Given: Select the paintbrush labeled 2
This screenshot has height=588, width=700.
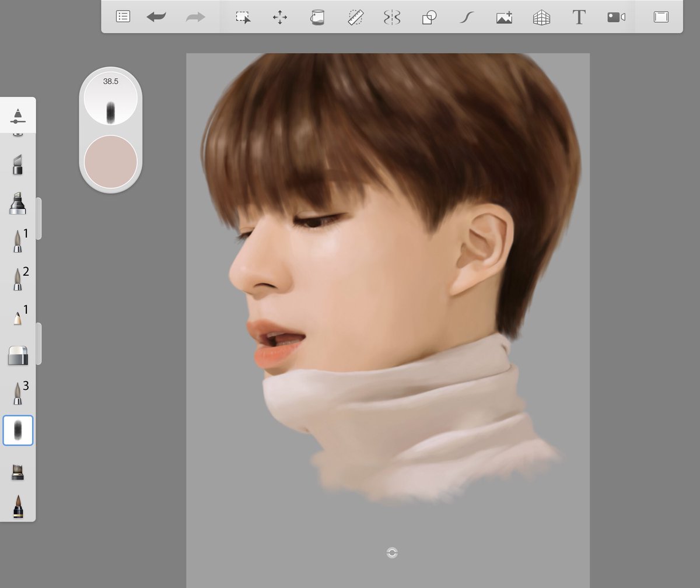Looking at the screenshot, I should coord(18,279).
